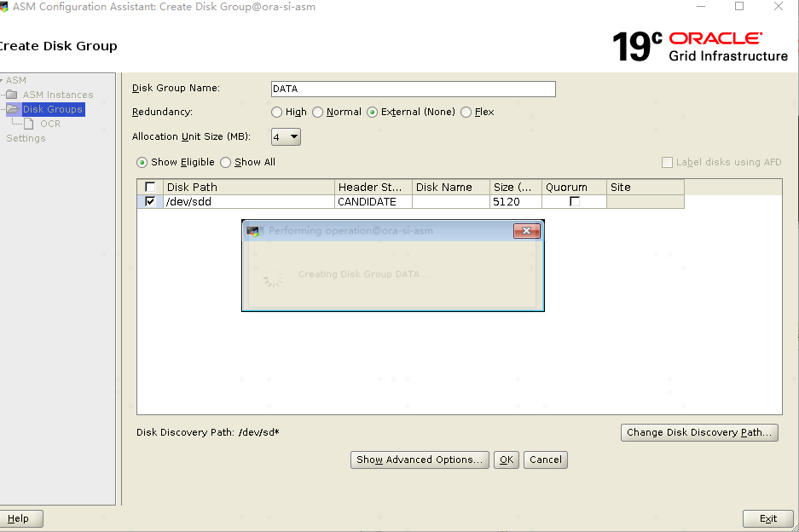Click the Cancel button
The image size is (799, 532).
[545, 460]
